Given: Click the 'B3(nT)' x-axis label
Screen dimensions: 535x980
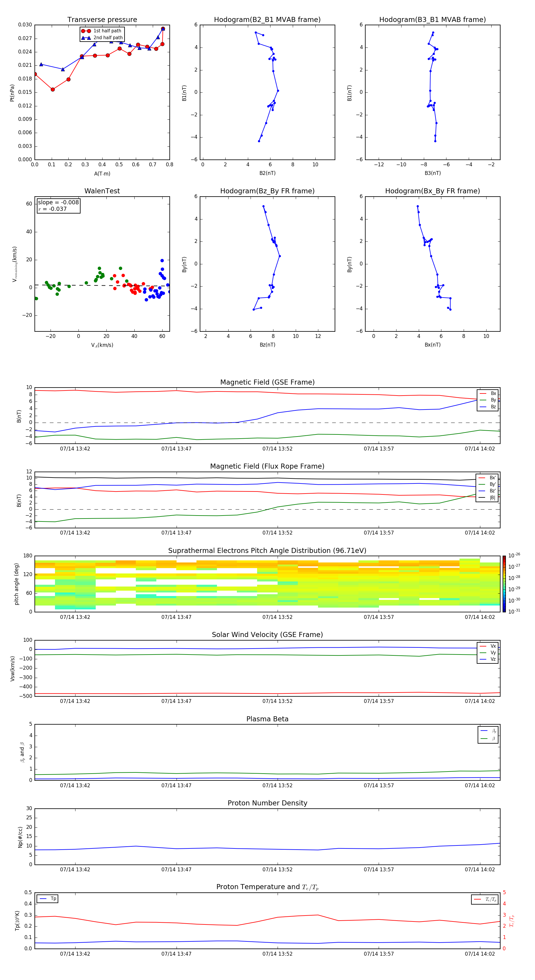Looking at the screenshot, I should click(x=432, y=173).
